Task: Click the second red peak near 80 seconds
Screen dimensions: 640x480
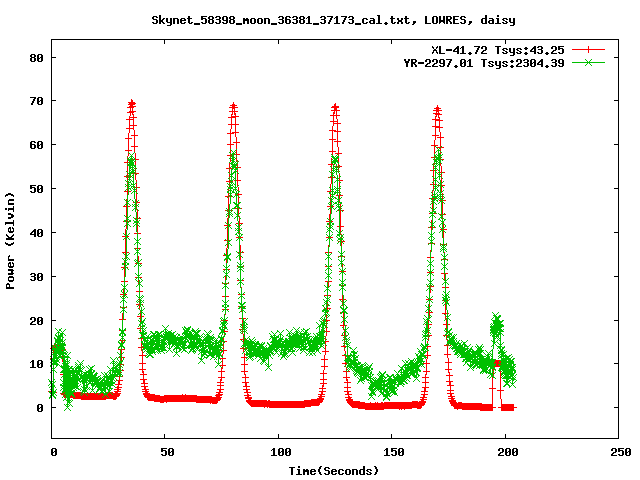Action: [233, 107]
